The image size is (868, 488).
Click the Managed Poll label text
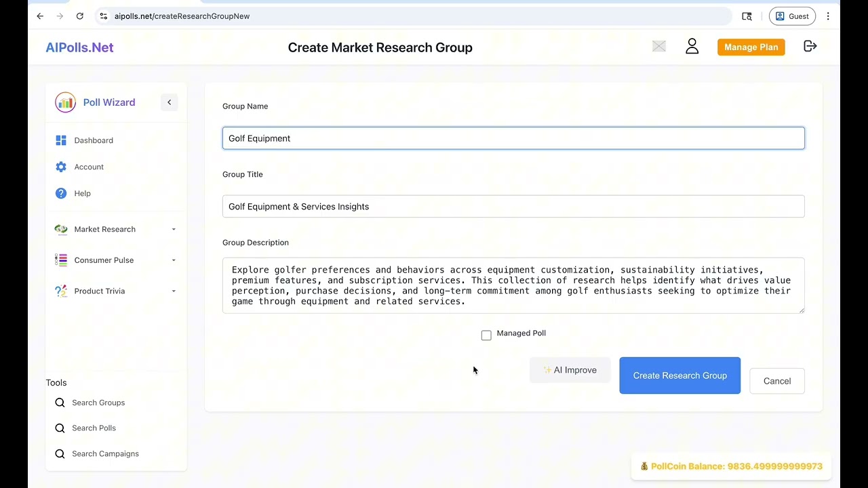point(521,333)
